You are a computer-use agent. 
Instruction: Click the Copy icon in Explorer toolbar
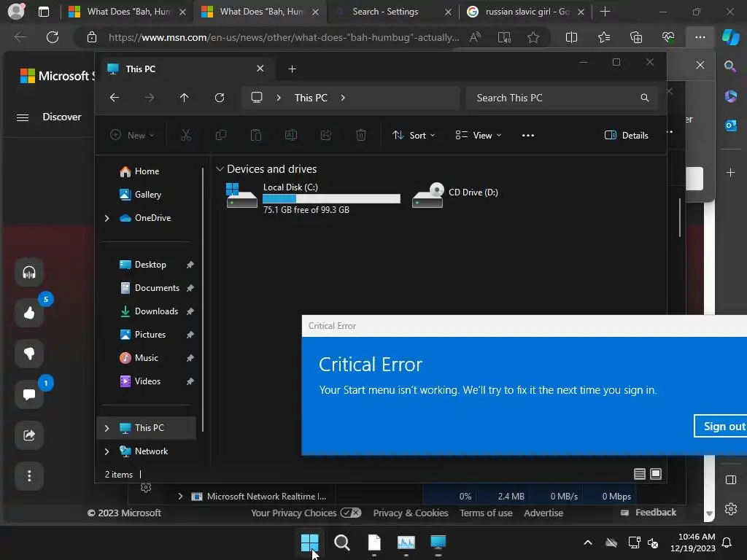221,135
